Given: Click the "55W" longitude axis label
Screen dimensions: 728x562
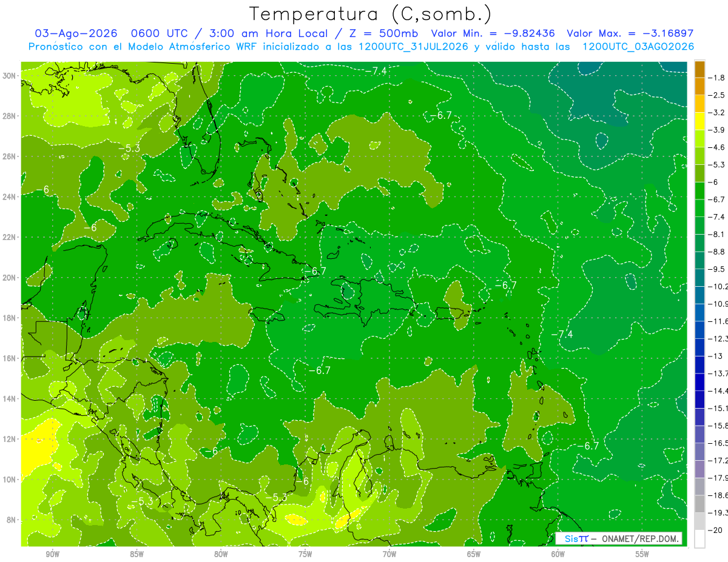Looking at the screenshot, I should pyautogui.click(x=642, y=554).
